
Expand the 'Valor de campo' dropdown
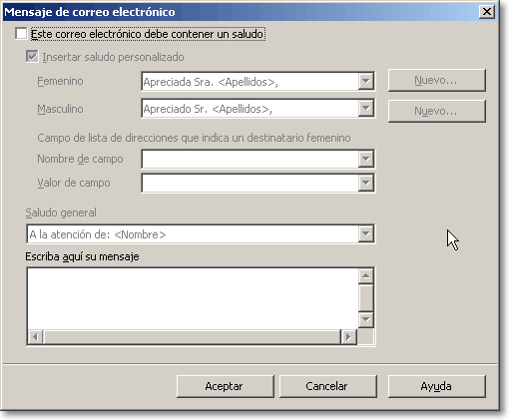365,183
